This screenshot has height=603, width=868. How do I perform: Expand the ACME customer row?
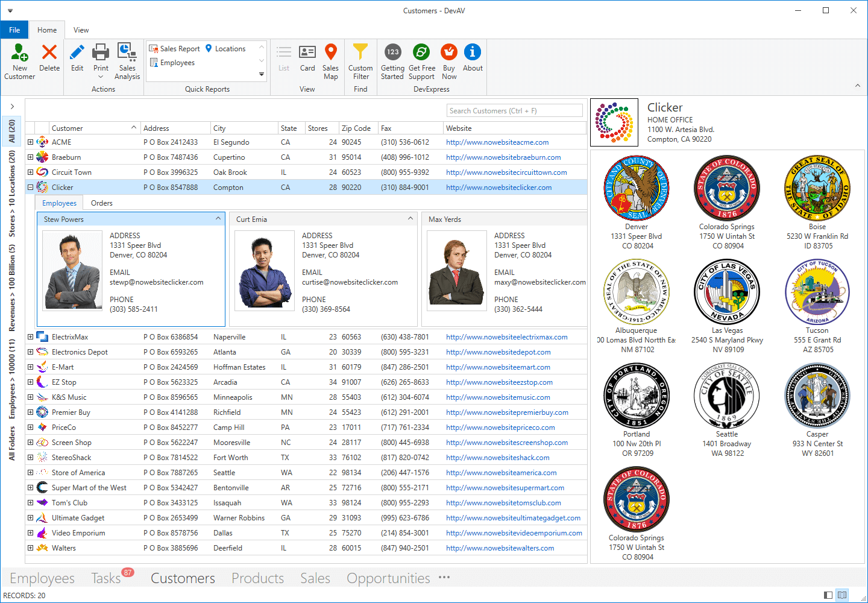[x=30, y=142]
